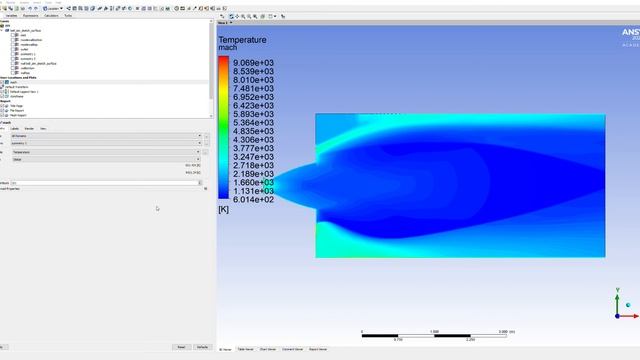Click the Streamline toolbar icon

[80, 9]
